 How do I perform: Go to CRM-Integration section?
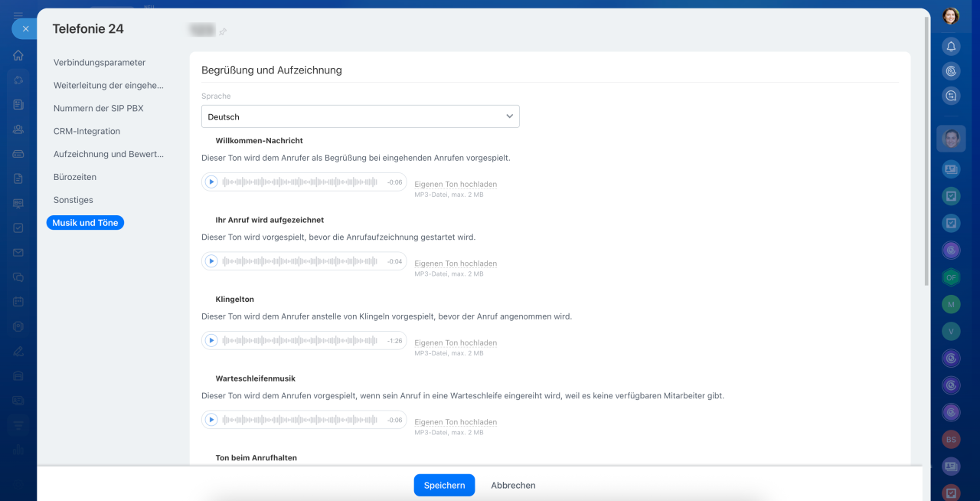[x=87, y=132]
